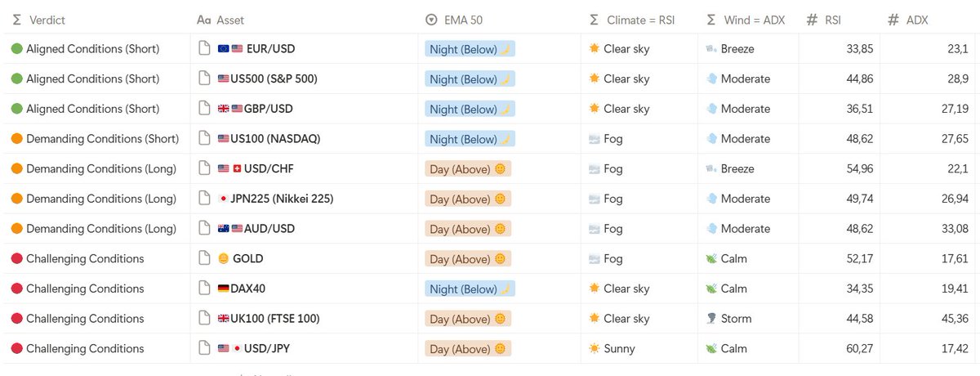Change the Night (Below) tag for US100 (NASDAQ)

tap(470, 139)
